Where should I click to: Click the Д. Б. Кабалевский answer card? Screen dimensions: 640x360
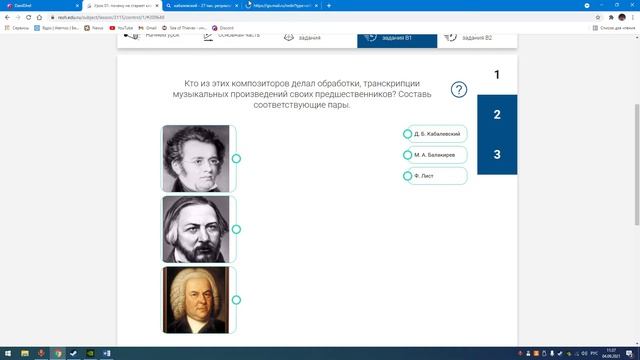pos(437,134)
